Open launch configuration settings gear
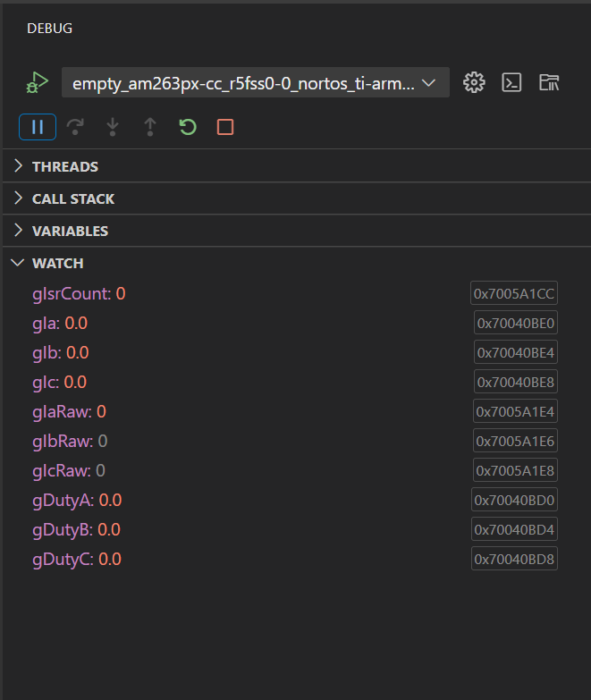 coord(474,82)
